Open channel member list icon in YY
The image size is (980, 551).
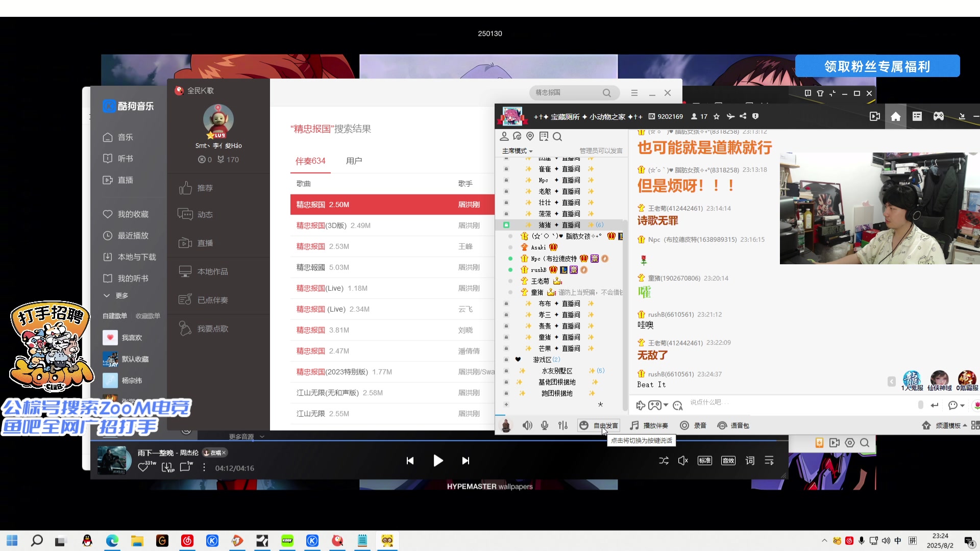(x=504, y=136)
